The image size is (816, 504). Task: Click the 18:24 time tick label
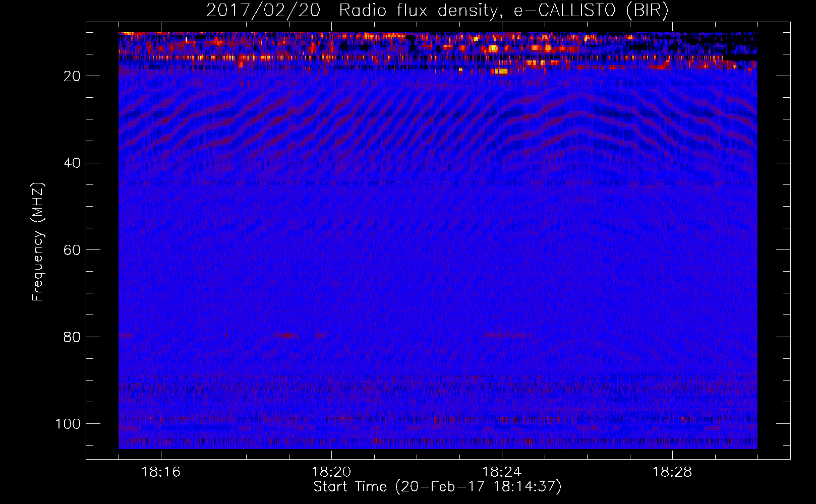coord(502,472)
